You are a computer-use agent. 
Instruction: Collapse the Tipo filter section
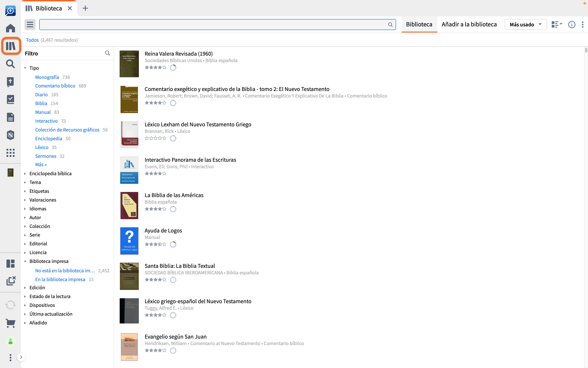[x=25, y=68]
